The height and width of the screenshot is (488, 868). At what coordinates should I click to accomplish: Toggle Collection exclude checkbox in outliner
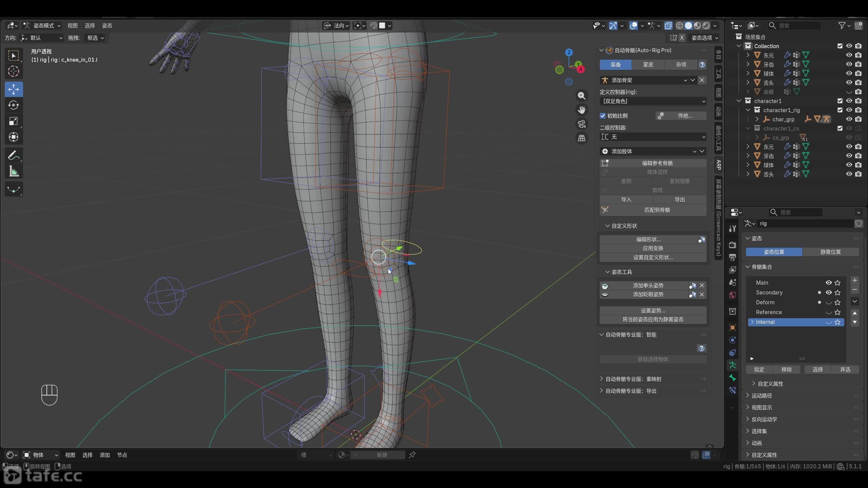(x=840, y=46)
